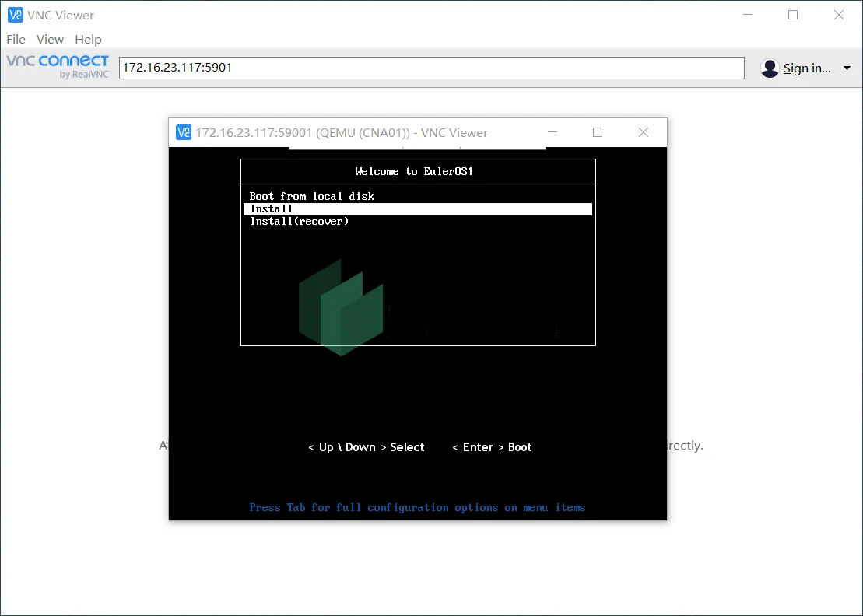Select the highlighted 'Install' boot entry

coord(418,209)
